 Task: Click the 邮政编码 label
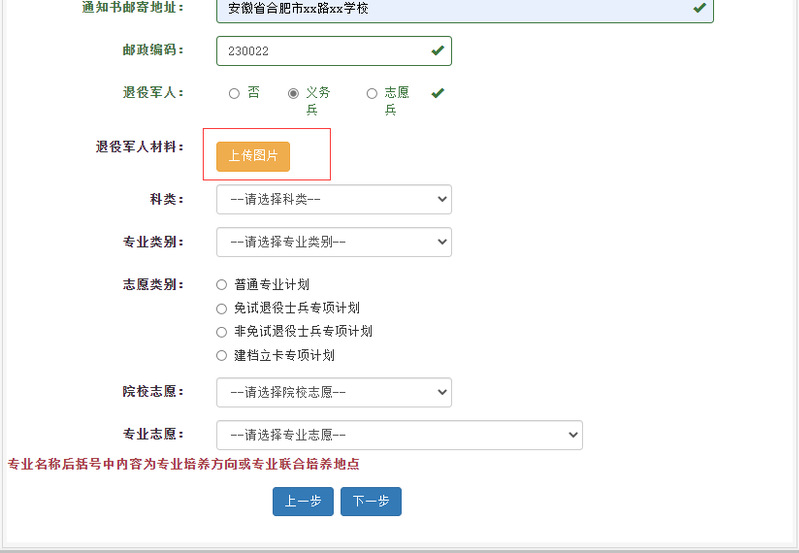click(x=153, y=50)
